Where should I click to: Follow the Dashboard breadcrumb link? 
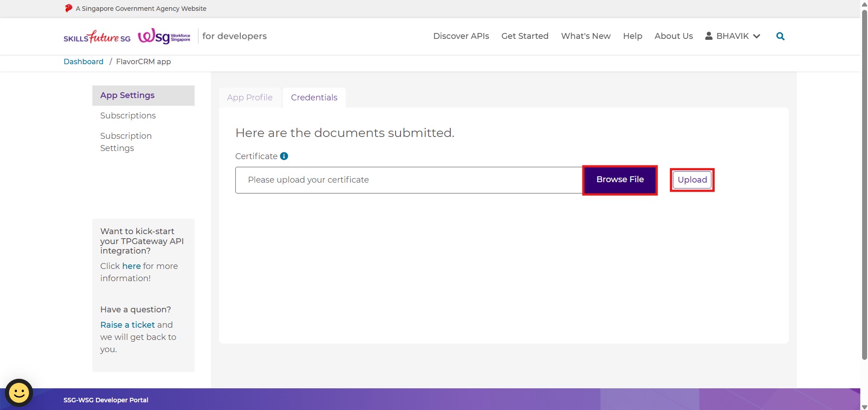83,61
